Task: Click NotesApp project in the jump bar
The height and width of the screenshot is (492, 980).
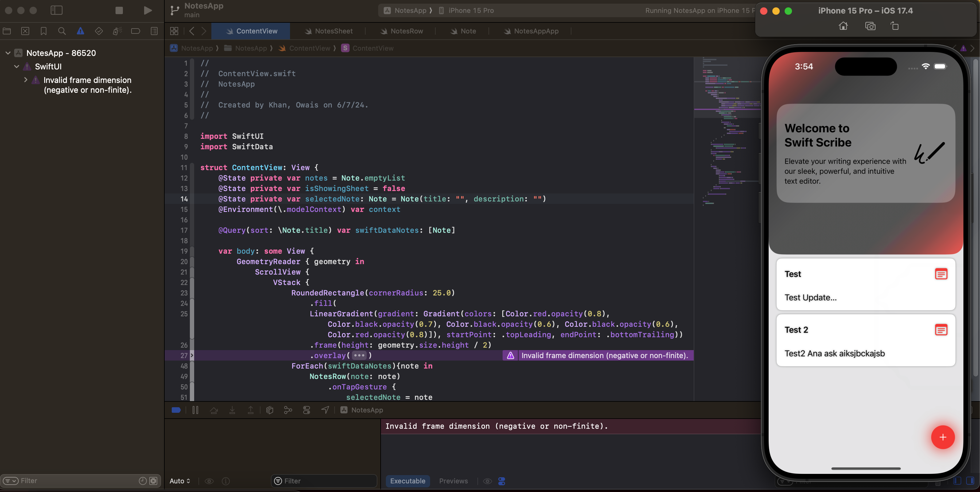Action: pyautogui.click(x=192, y=48)
